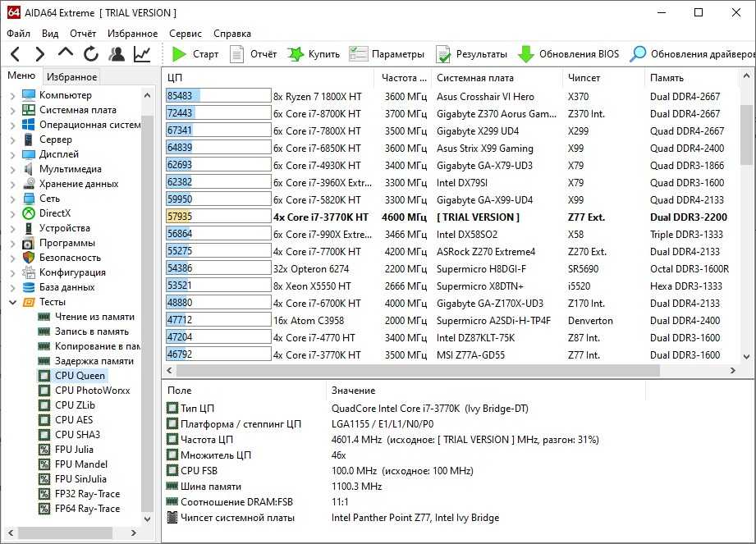Viewport: 756px width, 544px height.
Task: Select the 8x Ryzen 7 1800X HT result row
Action: pos(317,96)
